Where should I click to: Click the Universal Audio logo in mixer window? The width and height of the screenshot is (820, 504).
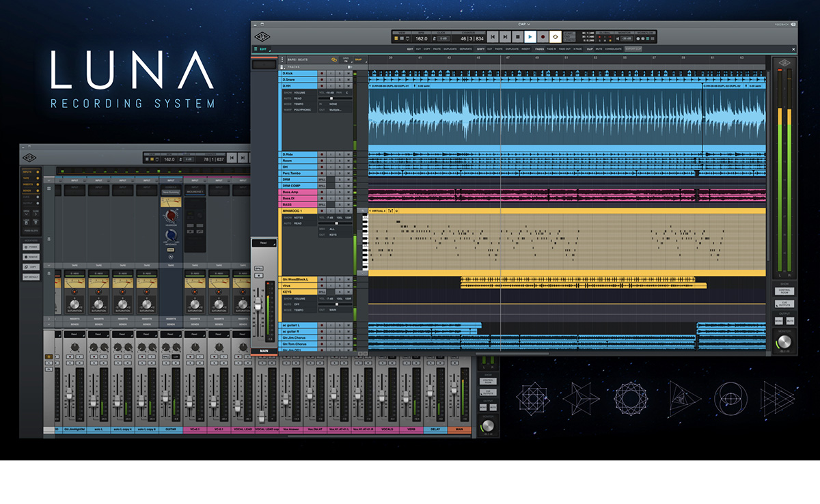[x=29, y=157]
